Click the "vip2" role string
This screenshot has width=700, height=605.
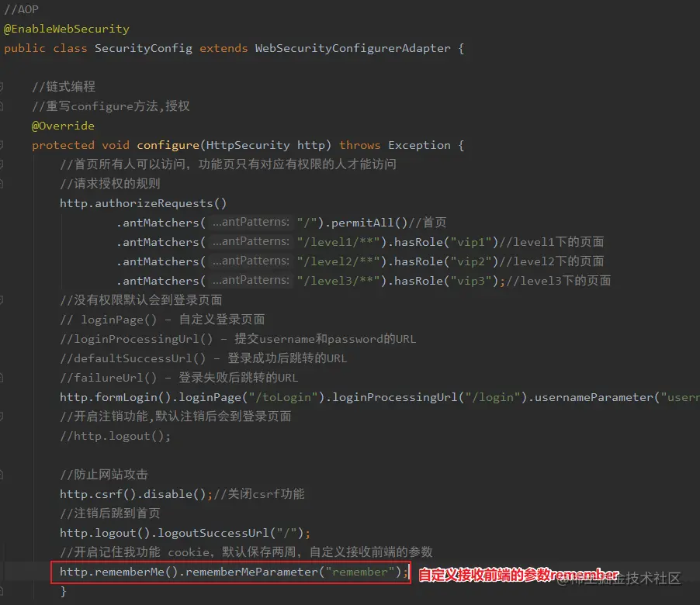[471, 261]
